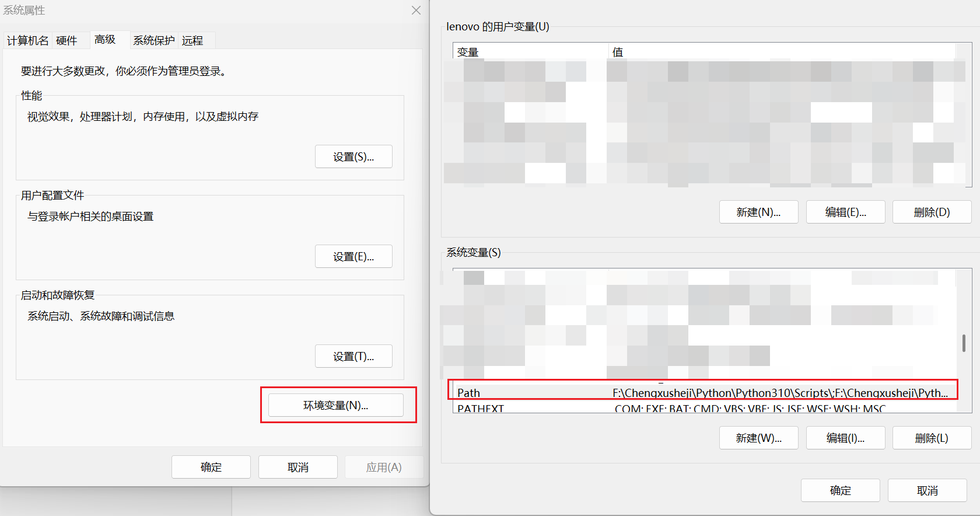Click the 性能 设置(S)... button
Image resolution: width=980 pixels, height=516 pixels.
tap(353, 156)
